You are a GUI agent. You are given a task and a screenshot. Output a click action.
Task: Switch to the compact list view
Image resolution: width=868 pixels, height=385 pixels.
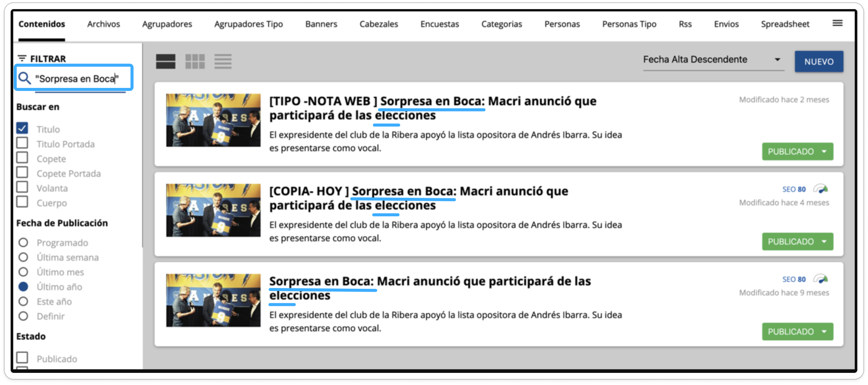[x=223, y=61]
